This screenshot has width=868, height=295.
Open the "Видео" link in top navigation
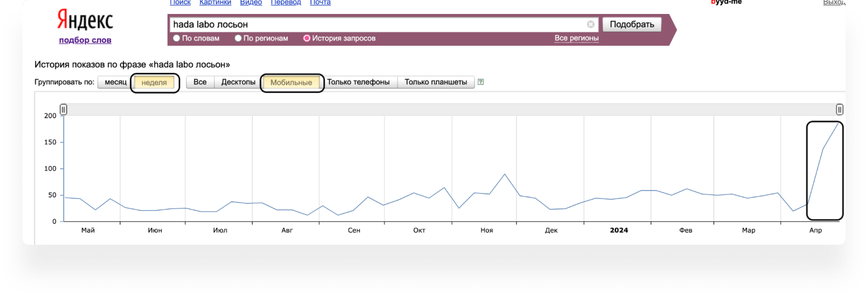251,3
